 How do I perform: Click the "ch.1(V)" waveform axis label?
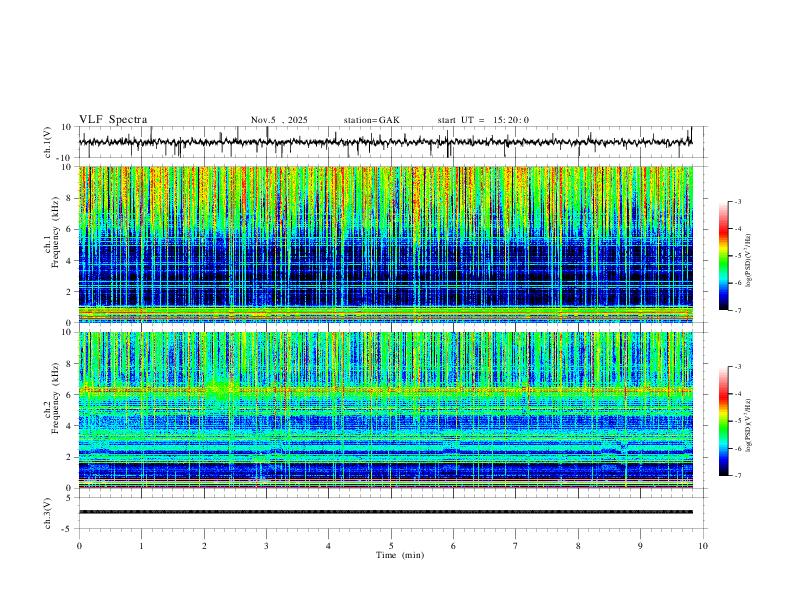tap(48, 142)
